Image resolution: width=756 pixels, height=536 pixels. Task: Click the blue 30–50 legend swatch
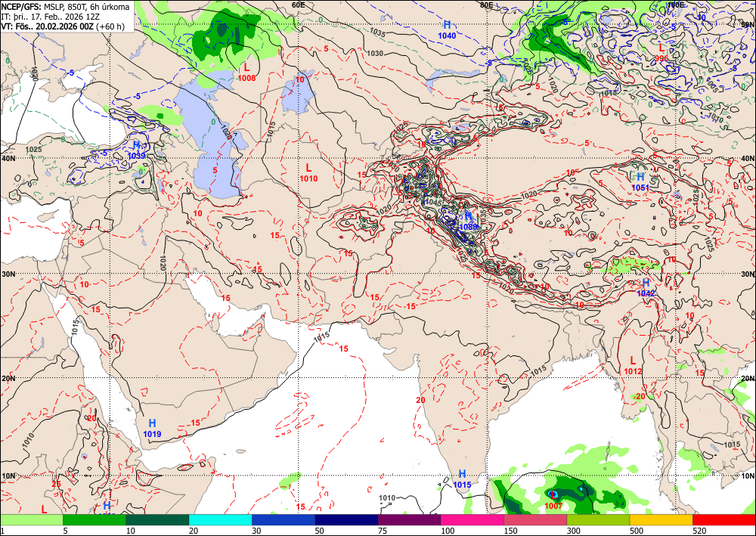(283, 519)
